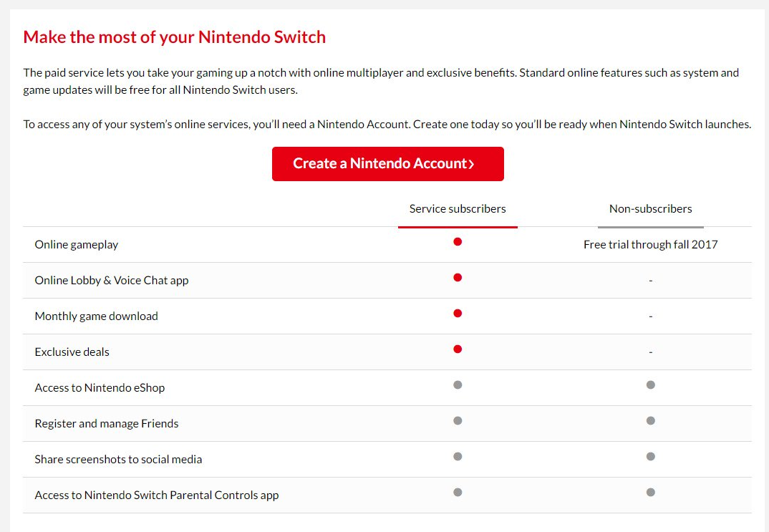The width and height of the screenshot is (769, 532).
Task: Select the gray indicator beside Register and manage Friends
Action: [458, 420]
